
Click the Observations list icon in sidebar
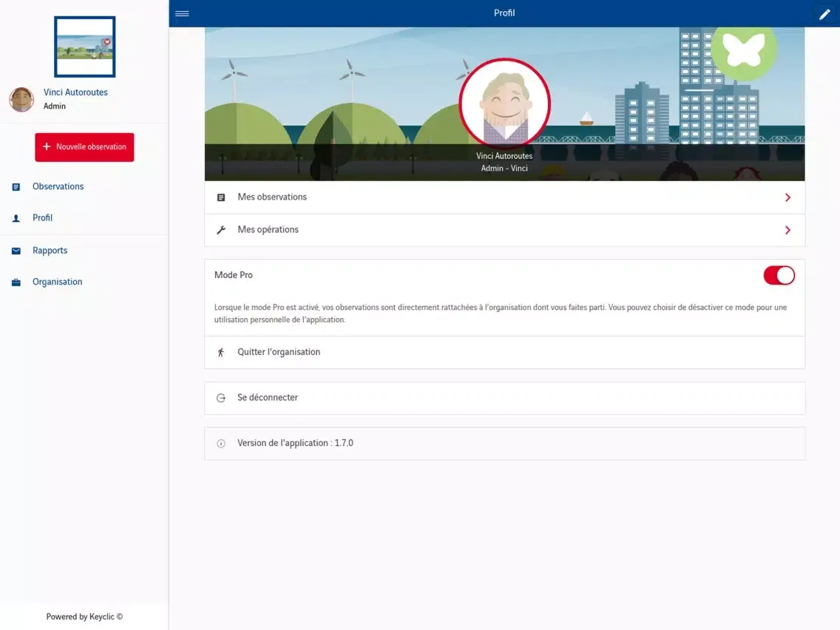(x=16, y=187)
